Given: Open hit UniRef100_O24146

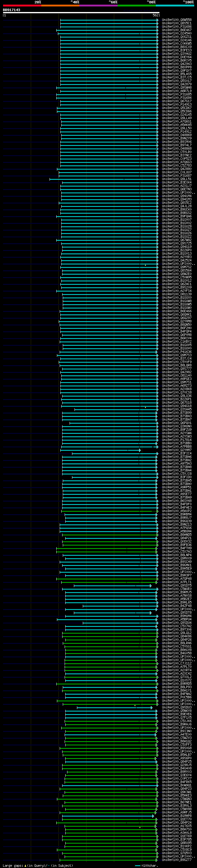Looking at the screenshot, I should 177,40.
